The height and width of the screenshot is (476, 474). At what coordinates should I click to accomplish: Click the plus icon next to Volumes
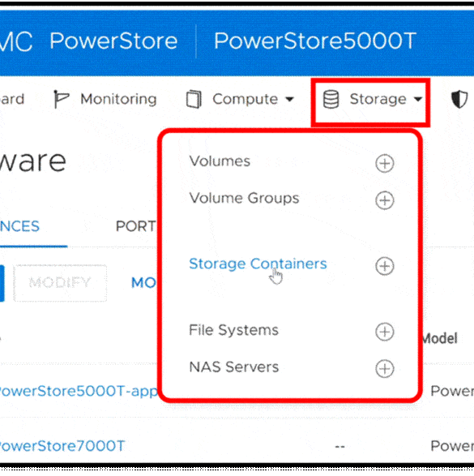tap(385, 163)
